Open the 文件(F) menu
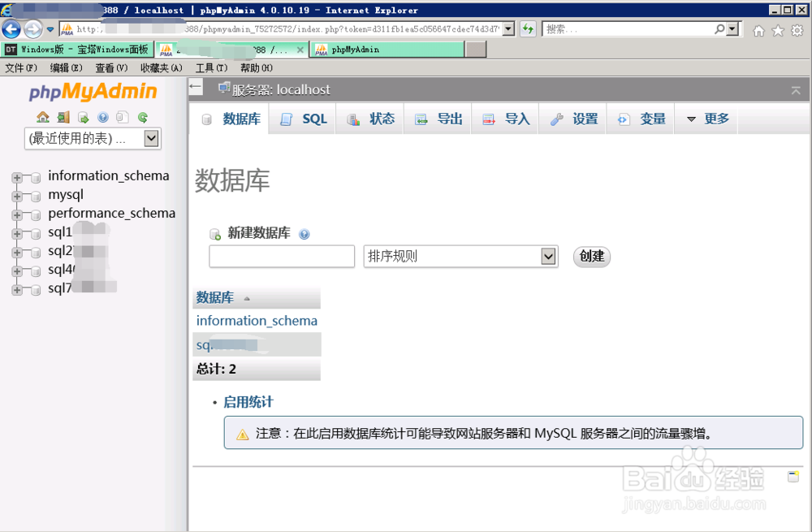The image size is (812, 532). coord(21,68)
